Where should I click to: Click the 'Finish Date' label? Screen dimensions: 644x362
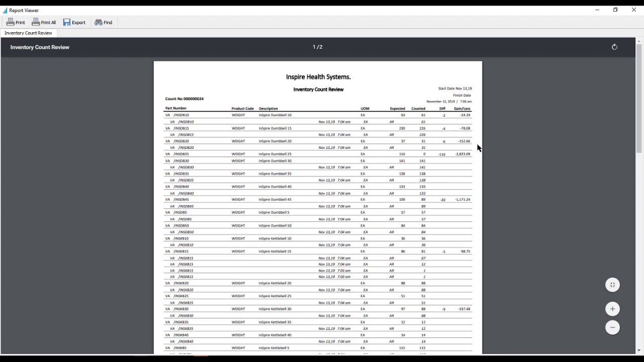[462, 96]
